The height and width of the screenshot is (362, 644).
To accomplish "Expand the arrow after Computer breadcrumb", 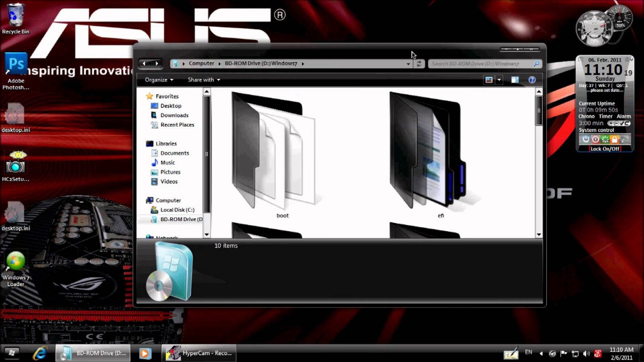I will 220,64.
